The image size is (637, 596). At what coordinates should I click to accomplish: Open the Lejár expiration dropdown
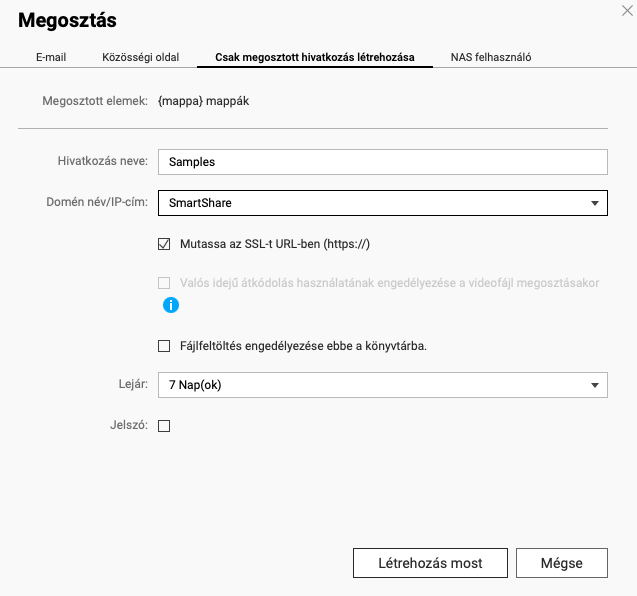[x=383, y=385]
